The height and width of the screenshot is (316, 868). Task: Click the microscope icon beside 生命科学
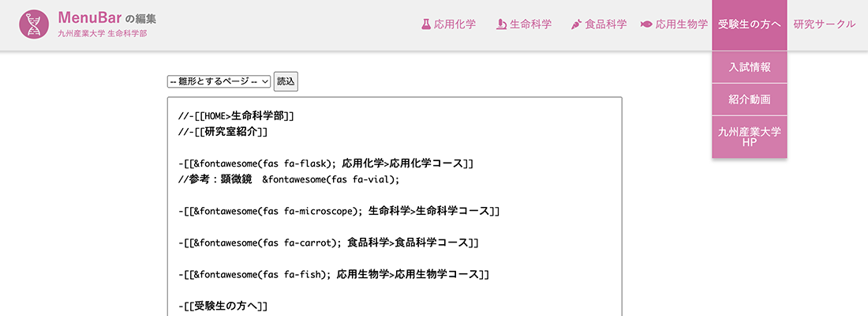click(501, 24)
